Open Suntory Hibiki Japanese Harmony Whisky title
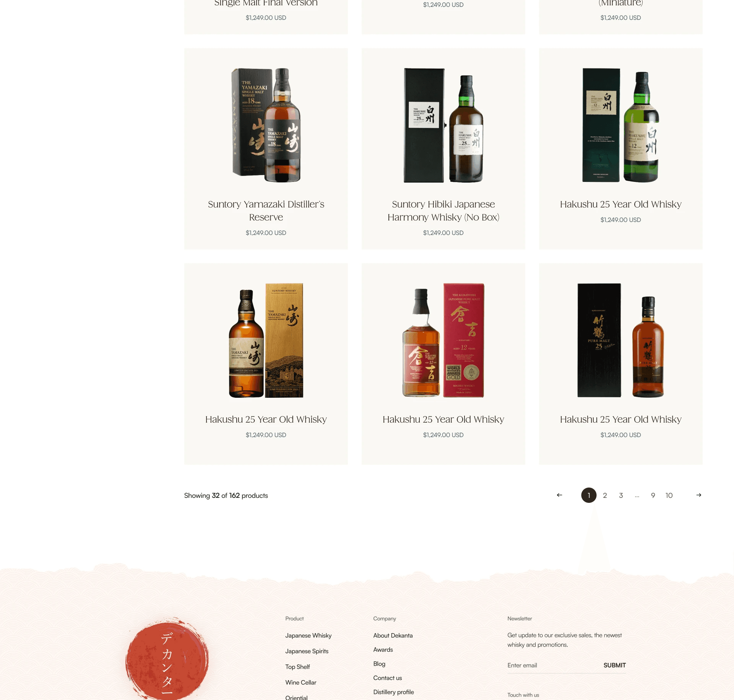This screenshot has height=700, width=734. pyautogui.click(x=443, y=211)
